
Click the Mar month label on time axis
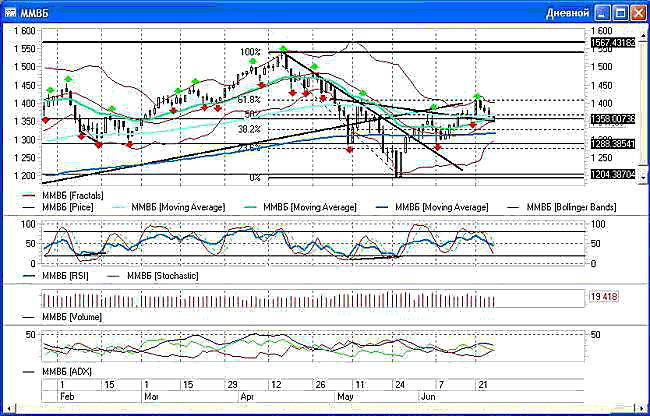150,397
